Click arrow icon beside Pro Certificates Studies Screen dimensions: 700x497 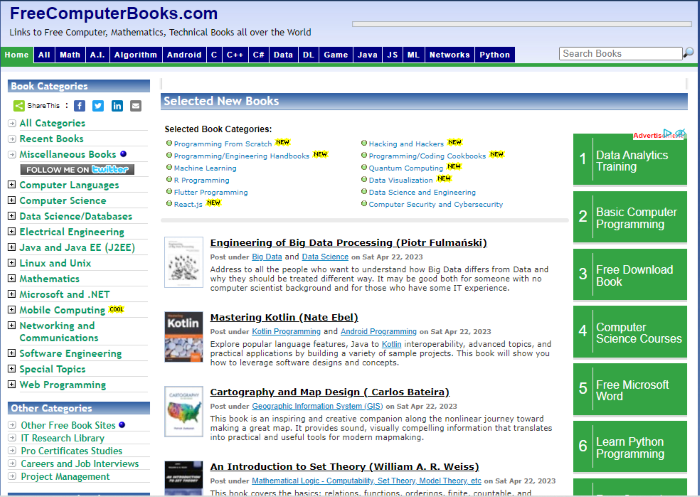(x=12, y=451)
